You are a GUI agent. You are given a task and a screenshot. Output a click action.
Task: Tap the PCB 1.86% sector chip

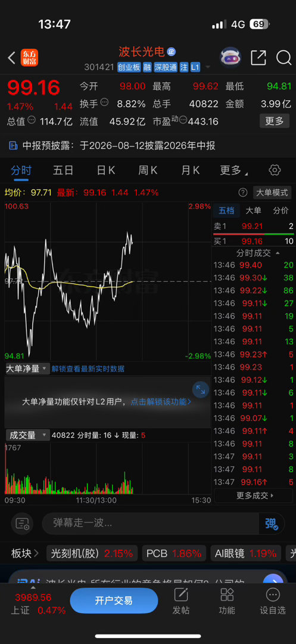(174, 553)
